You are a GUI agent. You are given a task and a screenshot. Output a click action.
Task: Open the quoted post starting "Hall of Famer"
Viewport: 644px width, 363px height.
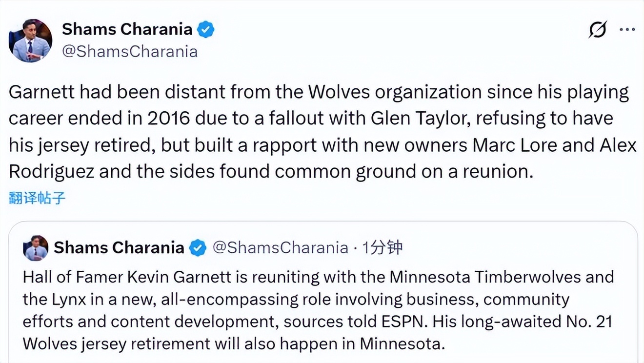click(x=317, y=311)
